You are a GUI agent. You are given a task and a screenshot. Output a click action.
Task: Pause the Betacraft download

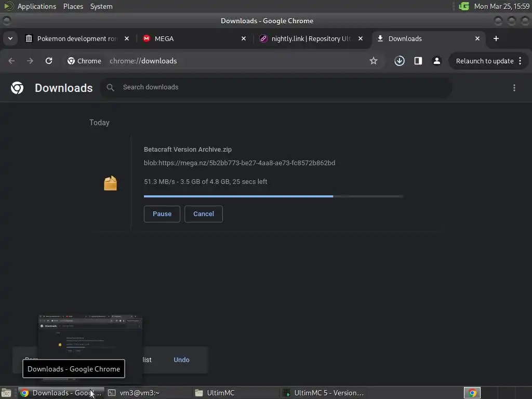162,214
